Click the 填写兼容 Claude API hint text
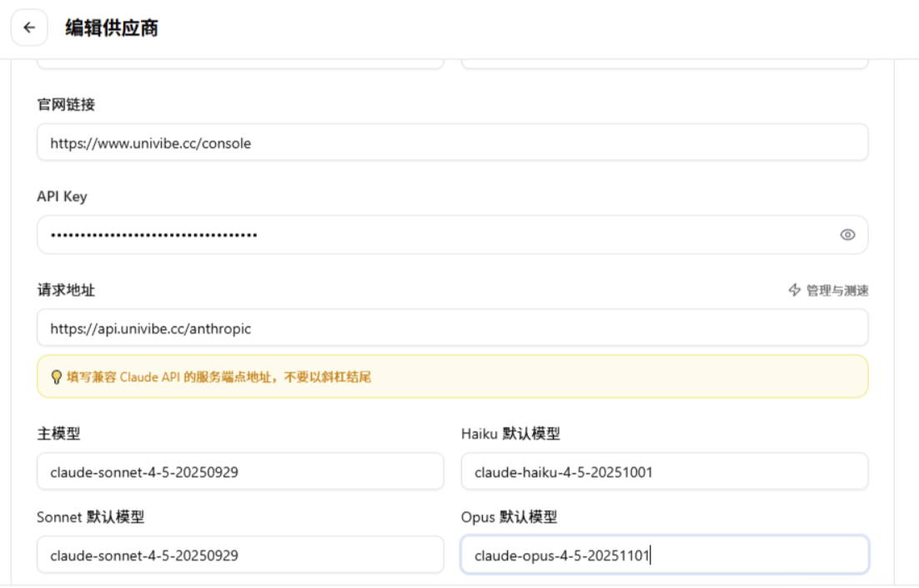This screenshot has height=588, width=919. click(x=218, y=377)
